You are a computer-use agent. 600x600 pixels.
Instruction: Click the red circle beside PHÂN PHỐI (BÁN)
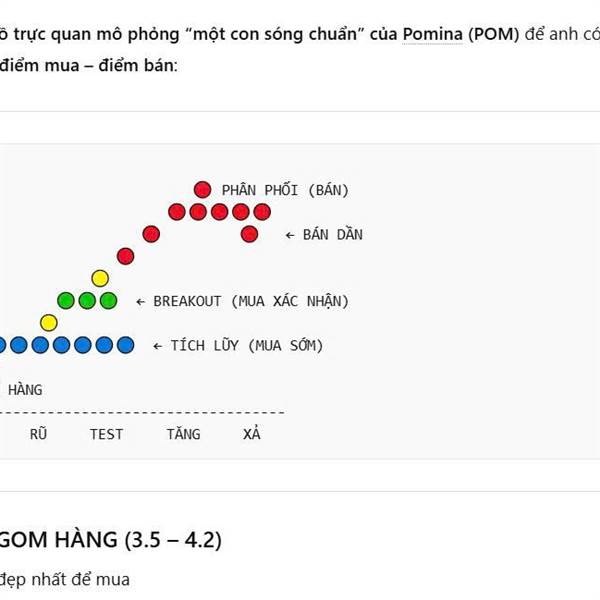click(x=202, y=189)
